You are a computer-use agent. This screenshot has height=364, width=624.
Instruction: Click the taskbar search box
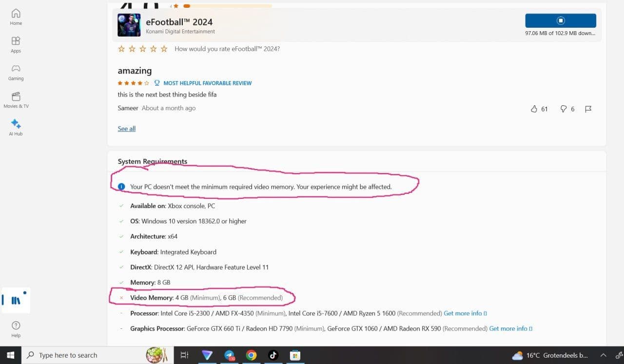97,355
